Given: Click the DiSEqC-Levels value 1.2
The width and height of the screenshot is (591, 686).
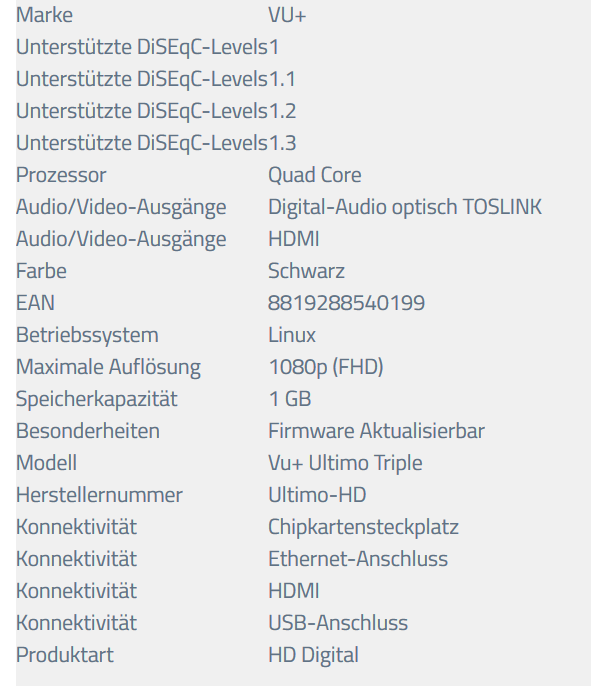Looking at the screenshot, I should click(282, 111).
